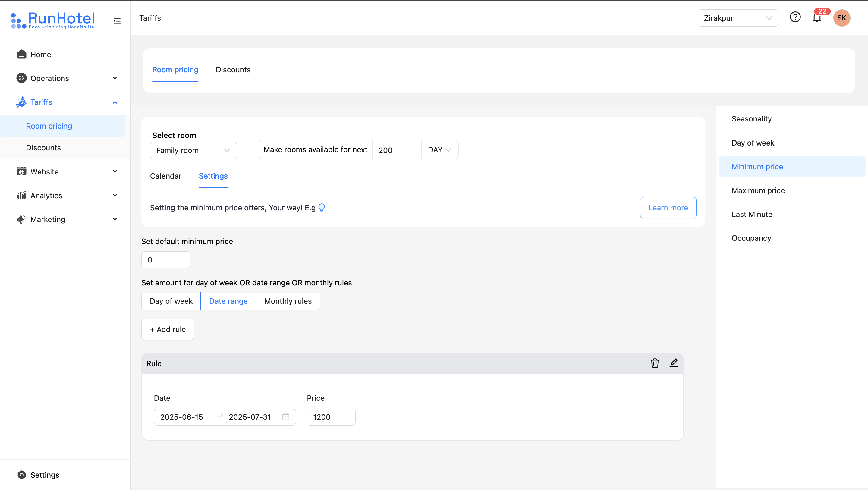This screenshot has height=490, width=868.
Task: Go to Occupancy settings section
Action: point(792,238)
